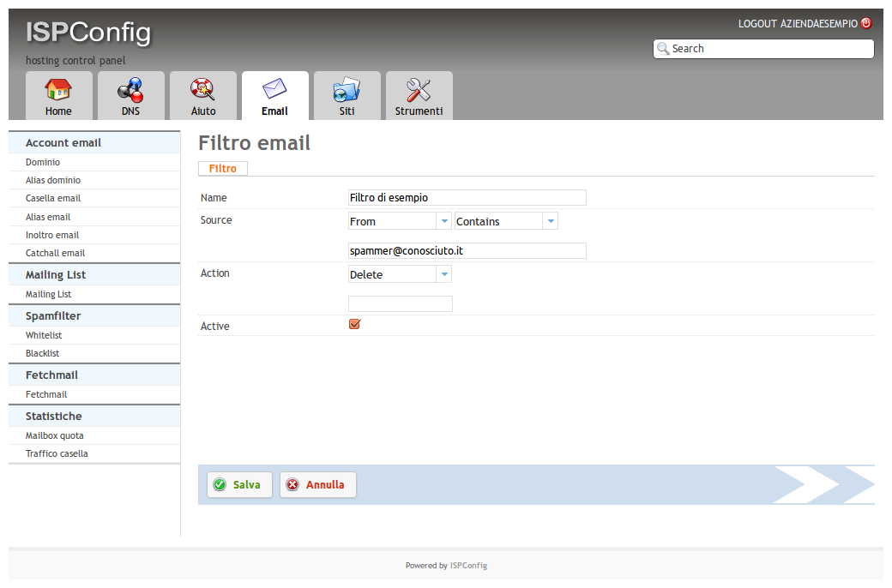The image size is (892, 588).
Task: Click the Aiuto lifebuoy icon
Action: click(x=202, y=89)
